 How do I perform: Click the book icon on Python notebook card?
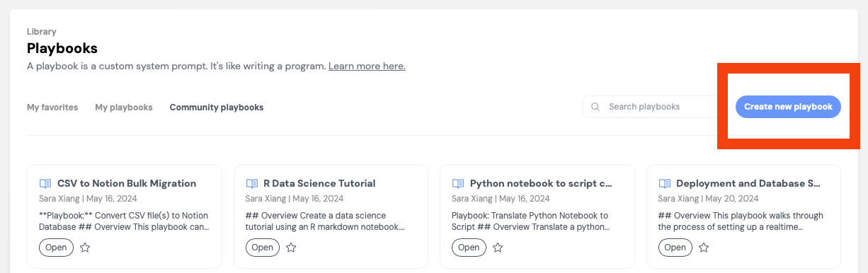click(458, 183)
